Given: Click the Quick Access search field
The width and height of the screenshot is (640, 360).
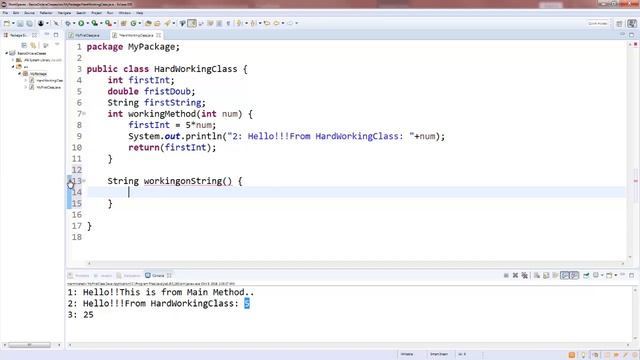Looking at the screenshot, I should (598, 24).
